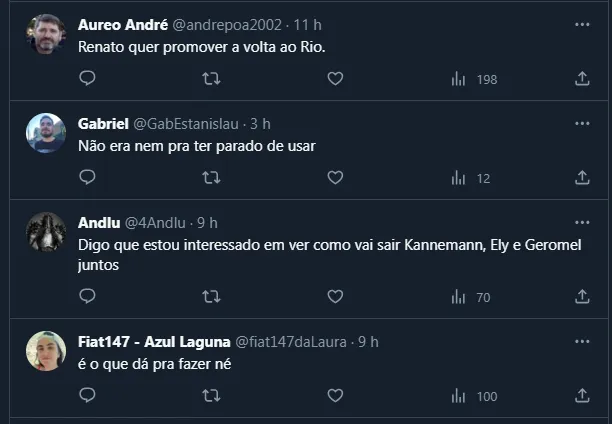612x424 pixels.
Task: Open Gabriel's profile via his name
Action: coord(103,123)
